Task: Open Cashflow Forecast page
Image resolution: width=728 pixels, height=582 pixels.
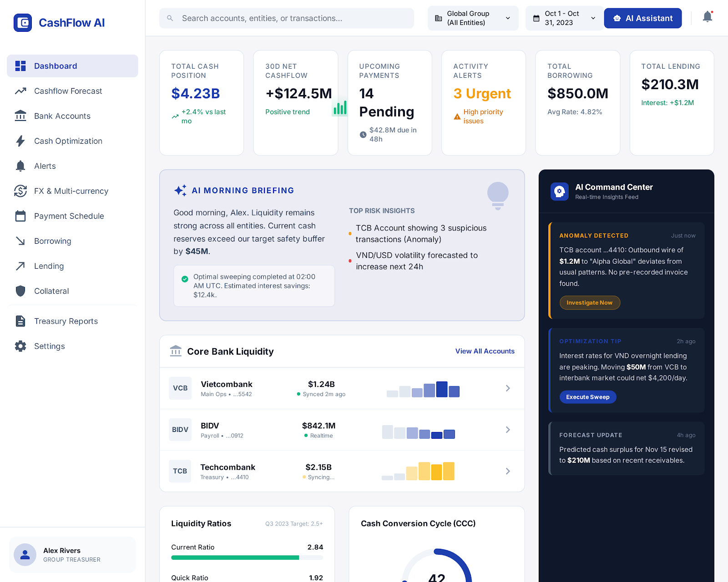Action: (x=72, y=91)
